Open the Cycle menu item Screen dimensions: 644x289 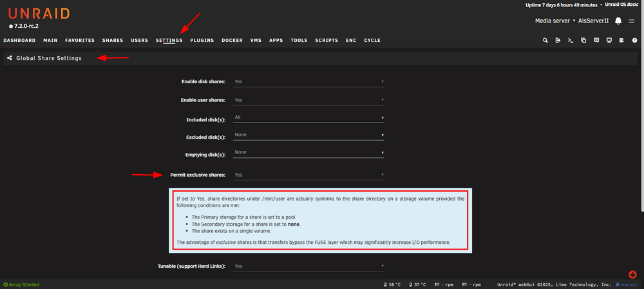372,41
